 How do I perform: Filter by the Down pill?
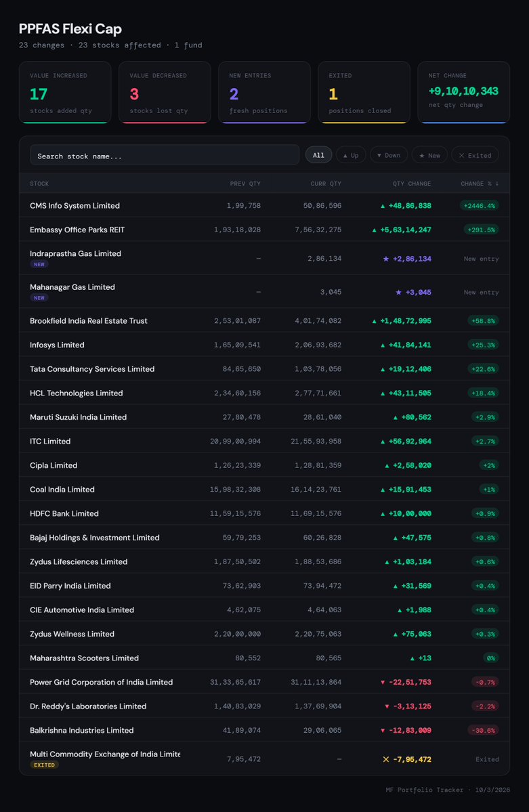click(389, 155)
